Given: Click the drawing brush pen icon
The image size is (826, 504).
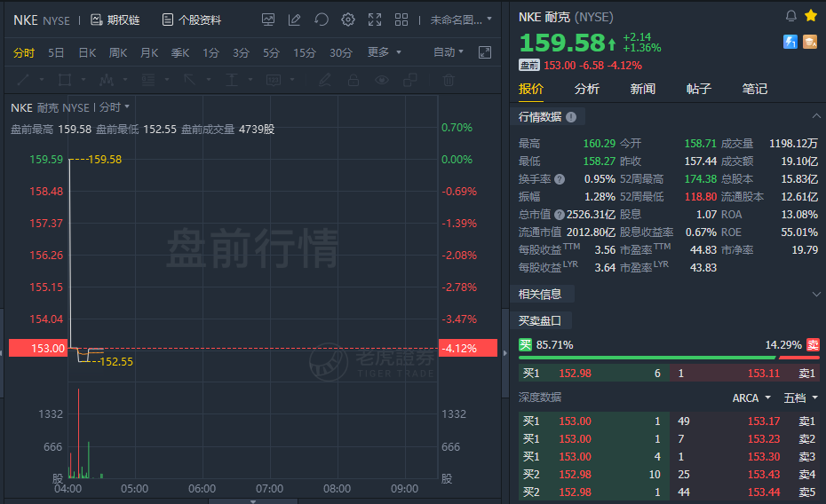Looking at the screenshot, I should coord(325,80).
